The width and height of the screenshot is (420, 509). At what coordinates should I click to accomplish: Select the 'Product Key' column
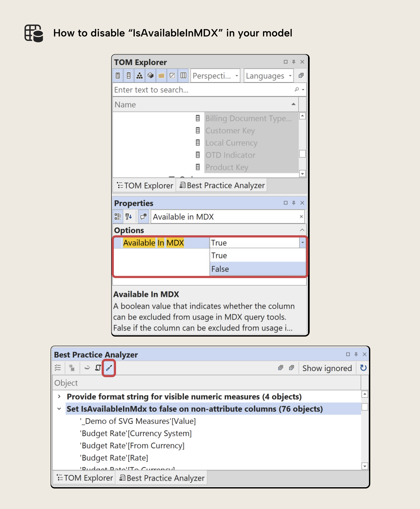point(227,167)
